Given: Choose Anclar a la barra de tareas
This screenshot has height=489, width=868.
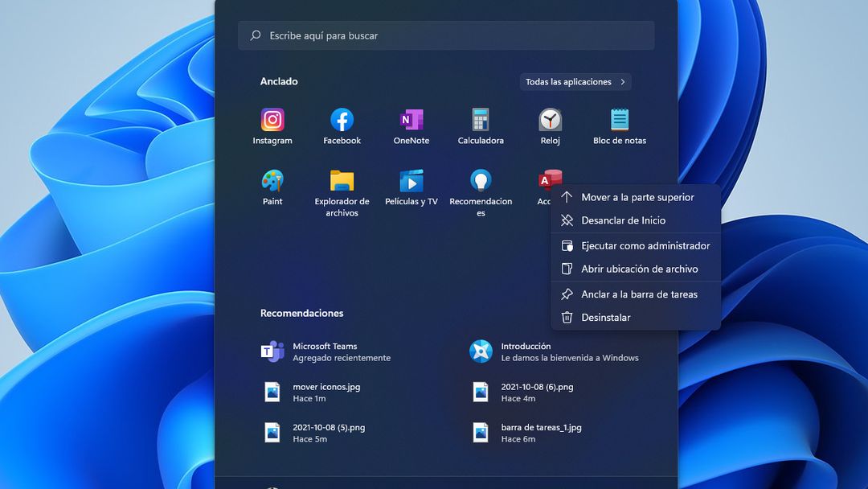Looking at the screenshot, I should pyautogui.click(x=639, y=294).
